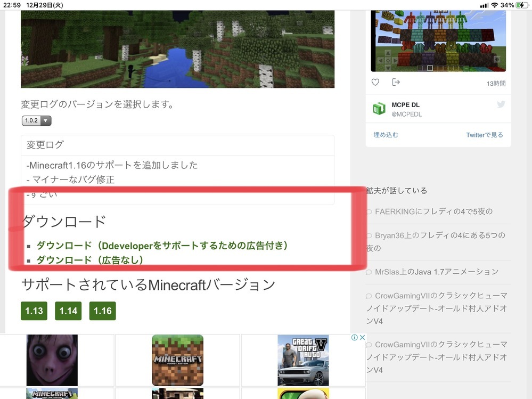The image size is (532, 399).
Task: Click the Wi-Fi icon in status bar
Action: (494, 5)
